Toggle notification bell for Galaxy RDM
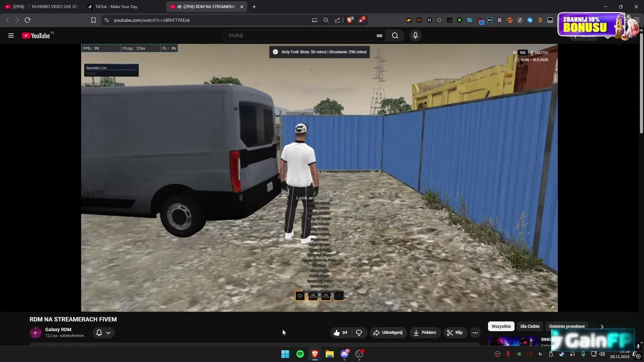This screenshot has width=644, height=362. (99, 332)
